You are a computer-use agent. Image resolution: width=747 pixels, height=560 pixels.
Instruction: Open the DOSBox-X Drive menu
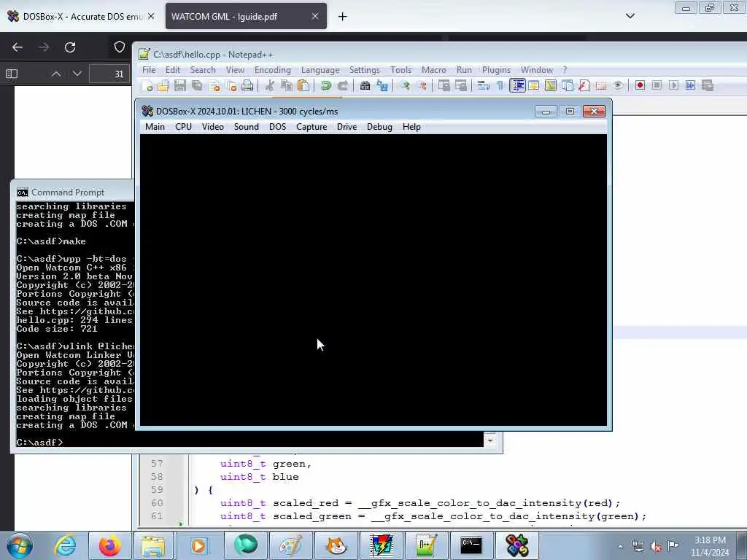[x=347, y=127]
